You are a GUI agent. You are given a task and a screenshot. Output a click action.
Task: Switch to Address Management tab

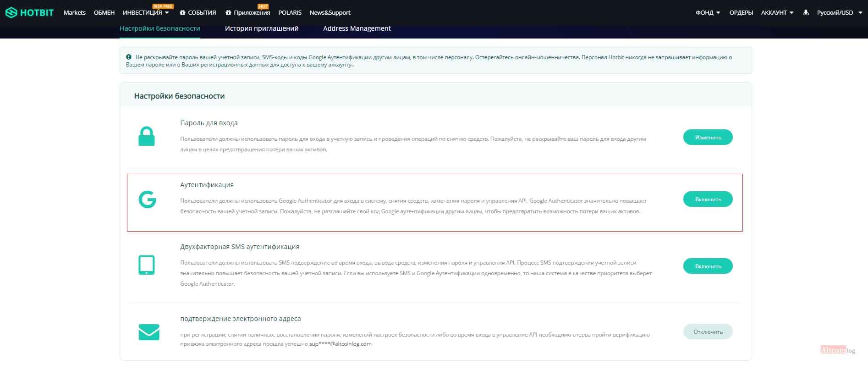pos(357,28)
